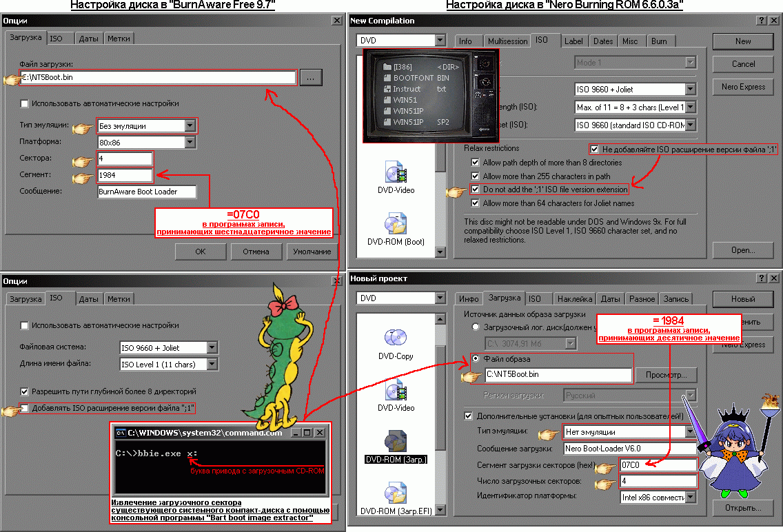
Task: Open the Intel x86 платформы dropdown
Action: click(690, 497)
